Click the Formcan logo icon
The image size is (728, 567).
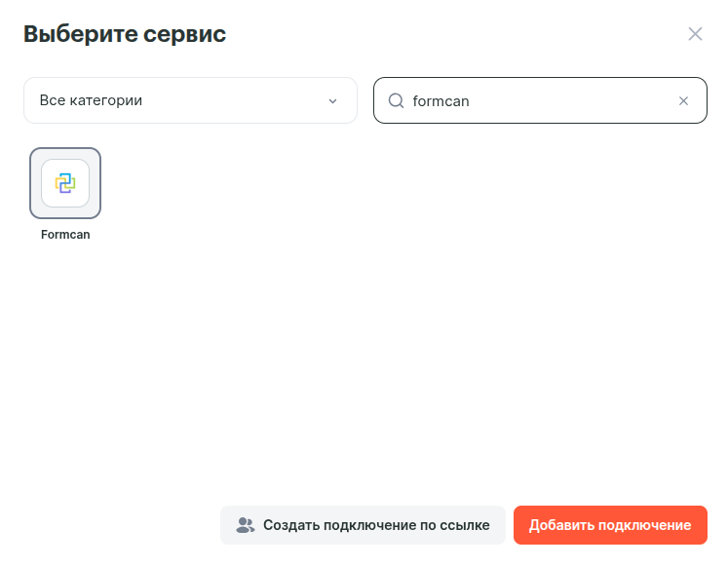[65, 182]
